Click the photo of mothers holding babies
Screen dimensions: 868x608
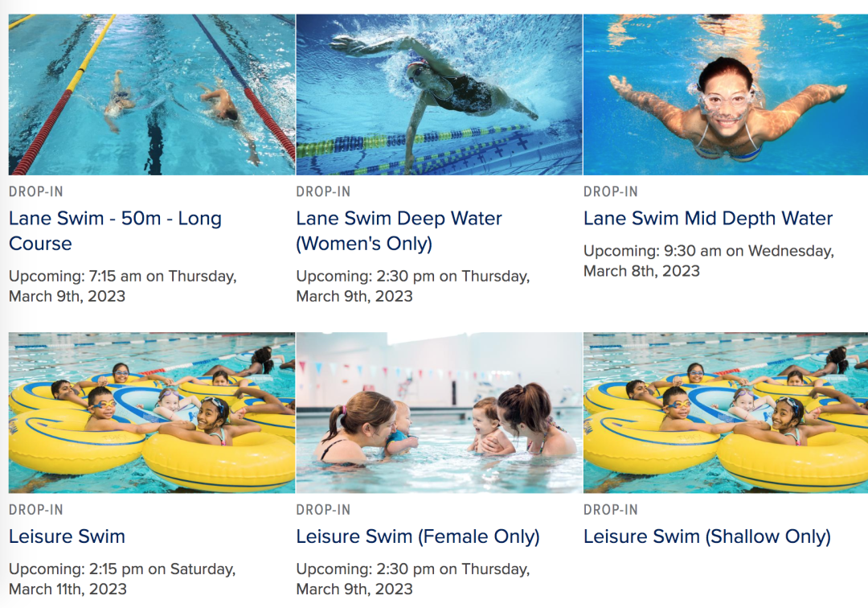click(439, 413)
